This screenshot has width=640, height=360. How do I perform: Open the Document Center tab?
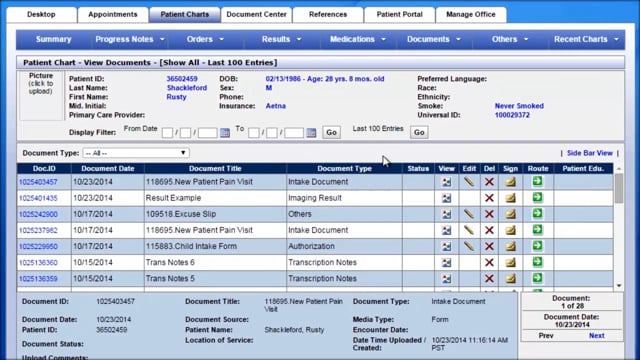(x=256, y=14)
